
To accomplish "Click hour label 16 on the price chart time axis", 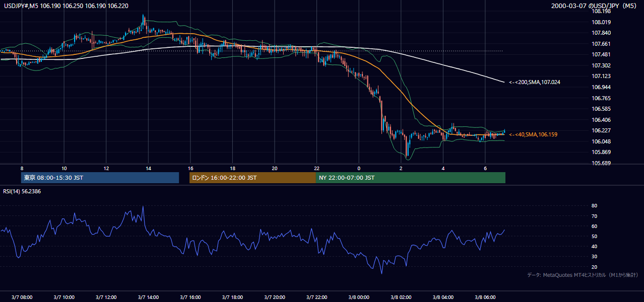I will coord(190,168).
